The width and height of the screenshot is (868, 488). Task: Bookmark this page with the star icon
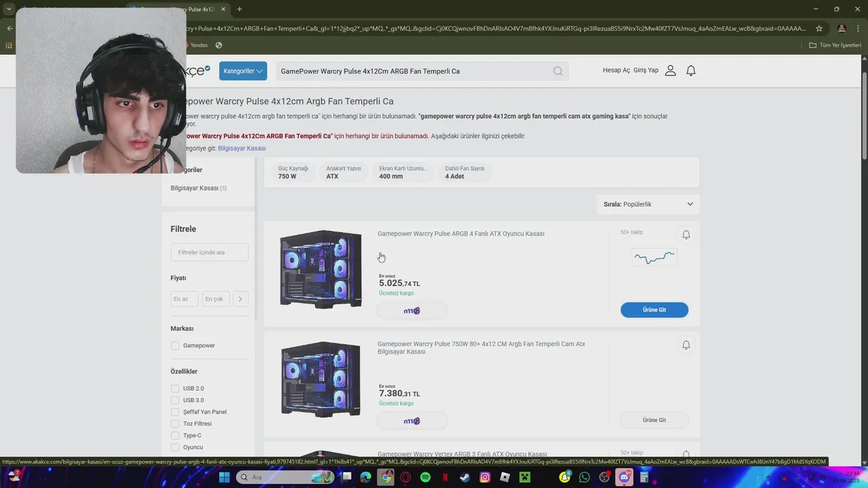tap(819, 28)
